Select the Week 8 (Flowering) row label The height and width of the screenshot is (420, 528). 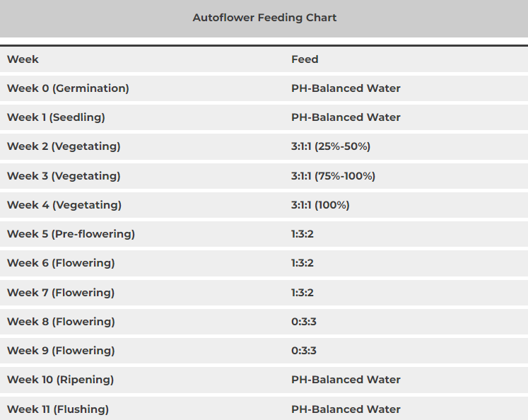(x=61, y=322)
